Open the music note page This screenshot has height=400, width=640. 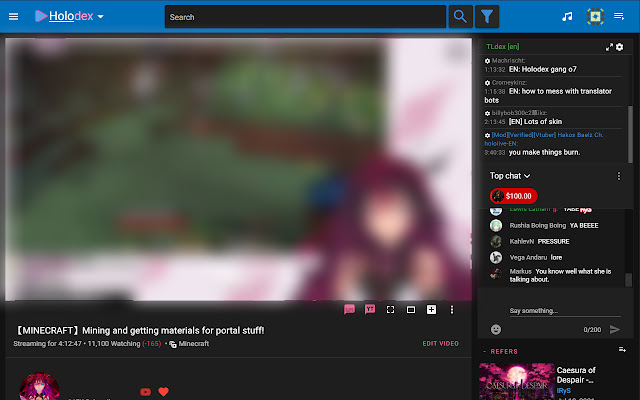tap(567, 16)
